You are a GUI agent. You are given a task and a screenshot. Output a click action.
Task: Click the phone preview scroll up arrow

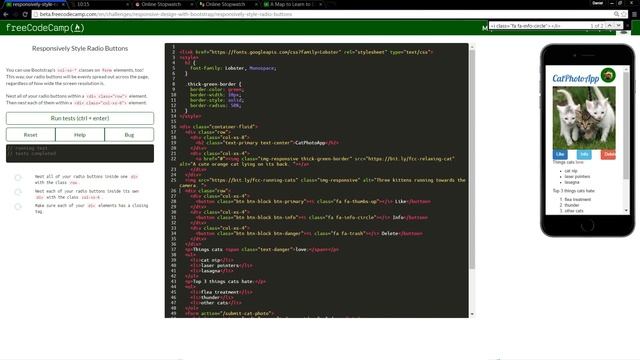[626, 69]
